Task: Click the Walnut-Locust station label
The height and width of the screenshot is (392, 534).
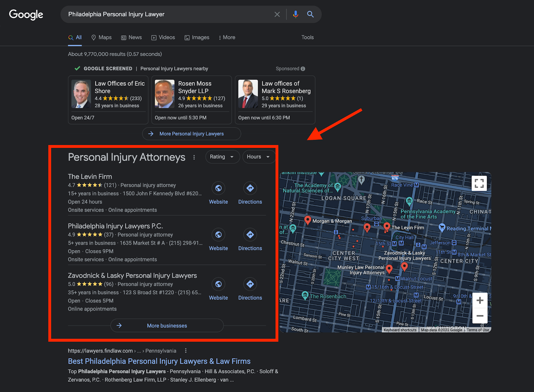Action: point(417,278)
